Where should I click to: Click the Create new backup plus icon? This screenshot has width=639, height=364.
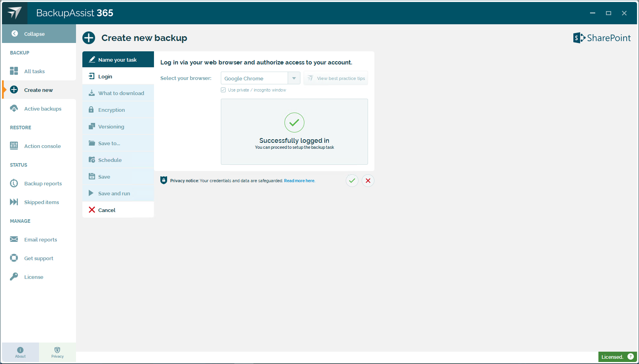tap(89, 38)
